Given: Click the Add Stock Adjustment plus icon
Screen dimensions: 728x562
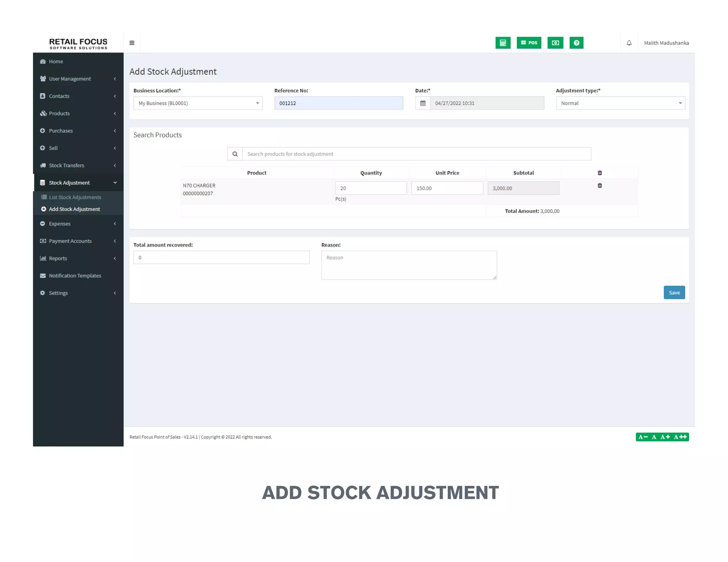Looking at the screenshot, I should click(43, 209).
